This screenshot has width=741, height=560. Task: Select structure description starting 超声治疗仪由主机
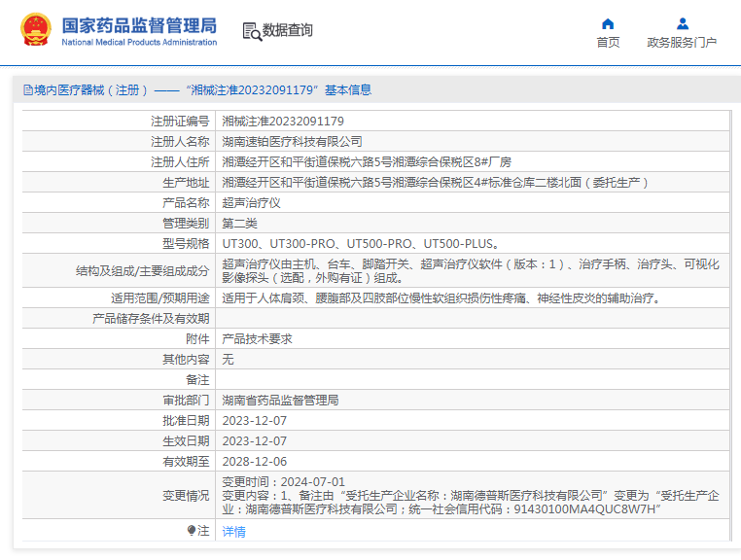tap(471, 271)
